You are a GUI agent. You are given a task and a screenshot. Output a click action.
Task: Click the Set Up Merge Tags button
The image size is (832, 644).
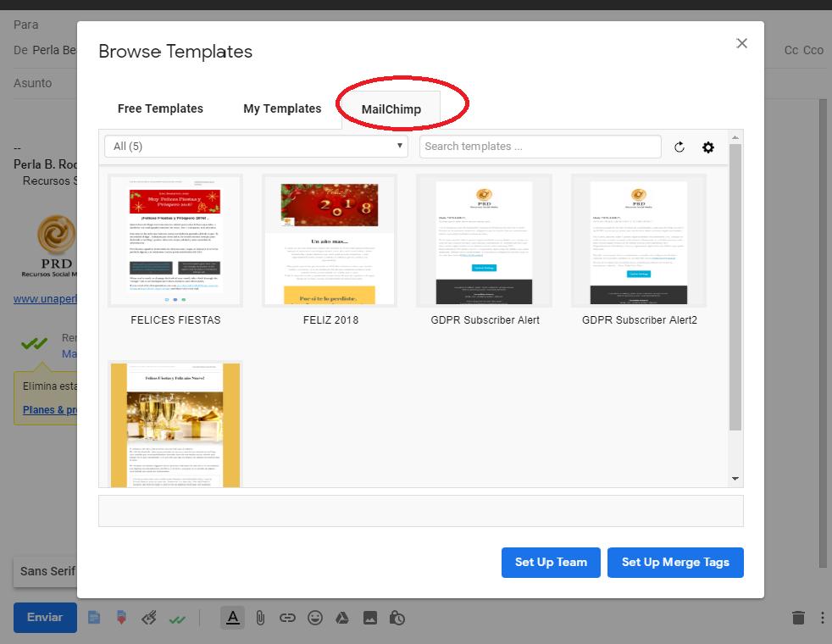click(675, 562)
